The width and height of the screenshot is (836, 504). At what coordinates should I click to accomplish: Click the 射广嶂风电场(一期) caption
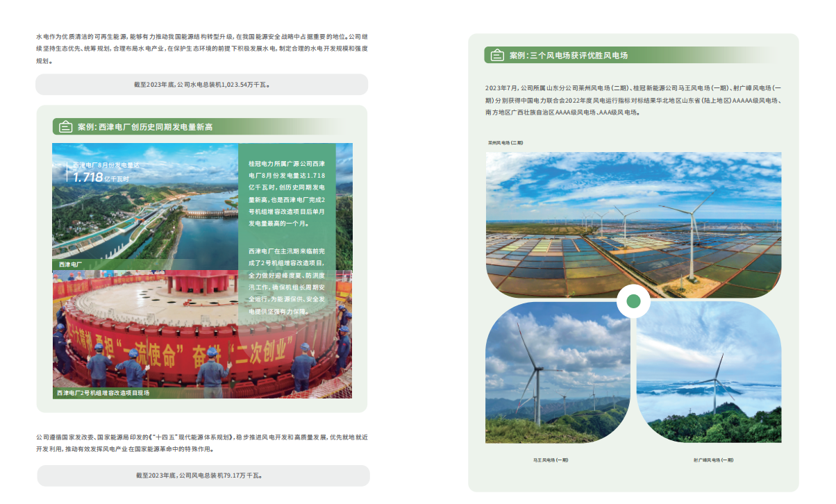(x=713, y=460)
